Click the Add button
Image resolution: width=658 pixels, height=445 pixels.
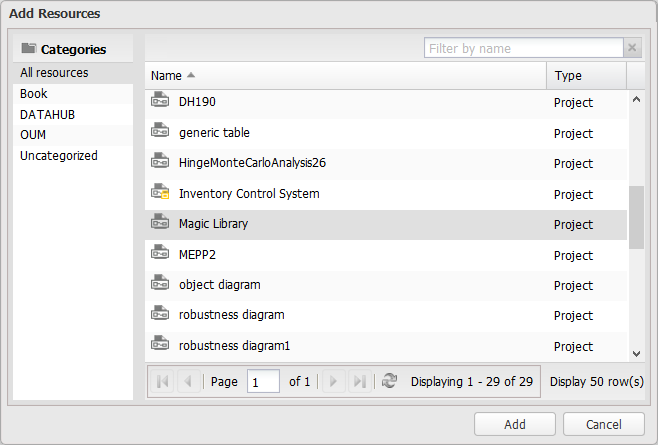click(x=515, y=424)
